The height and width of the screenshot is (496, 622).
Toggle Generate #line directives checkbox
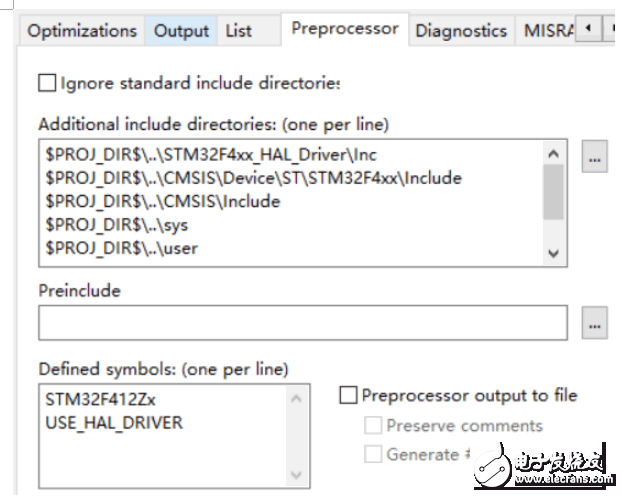click(373, 454)
